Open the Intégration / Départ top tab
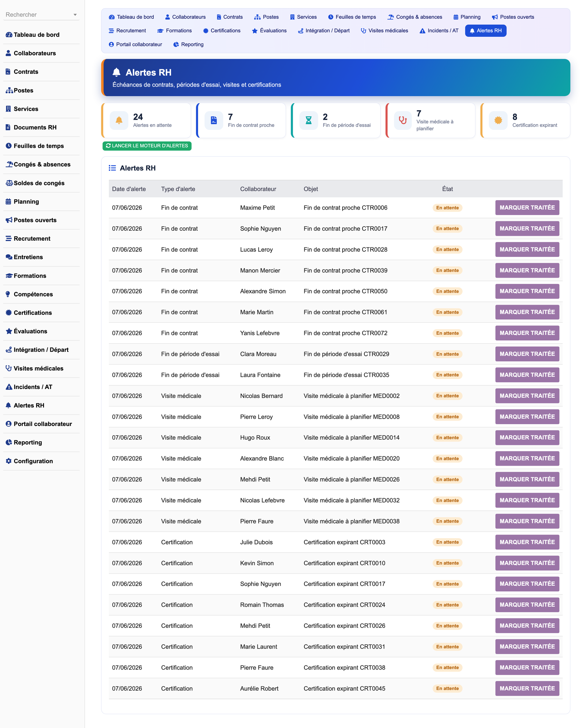The image size is (585, 728). click(x=323, y=31)
